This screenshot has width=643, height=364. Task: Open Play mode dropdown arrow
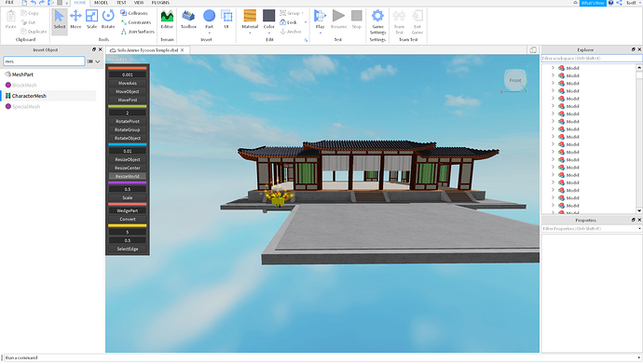(x=320, y=33)
